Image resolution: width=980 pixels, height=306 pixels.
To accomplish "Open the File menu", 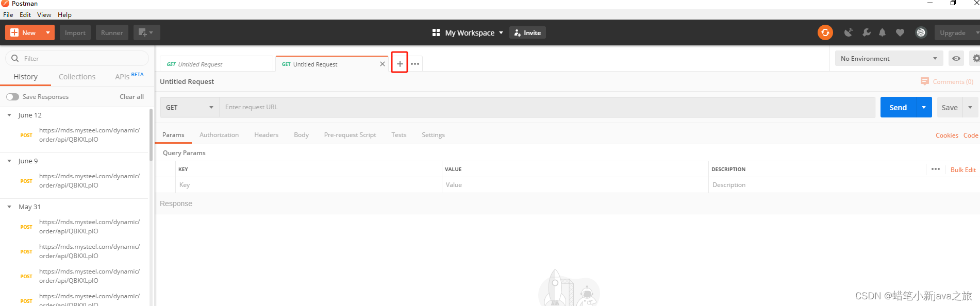I will (x=8, y=14).
